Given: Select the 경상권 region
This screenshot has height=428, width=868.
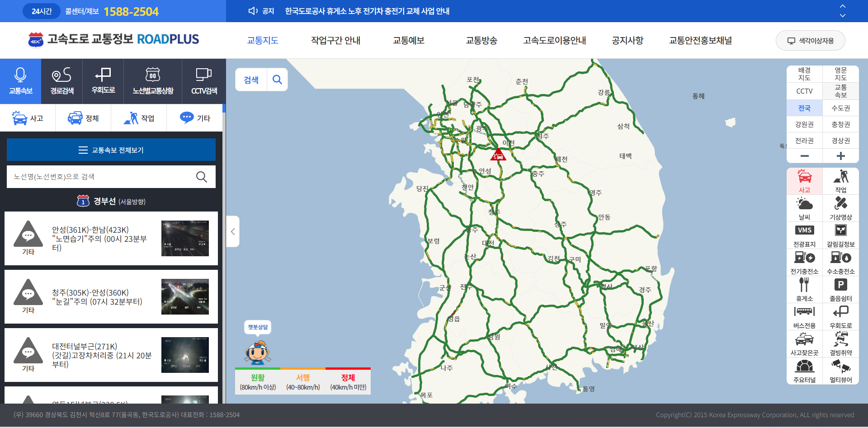Looking at the screenshot, I should [840, 141].
